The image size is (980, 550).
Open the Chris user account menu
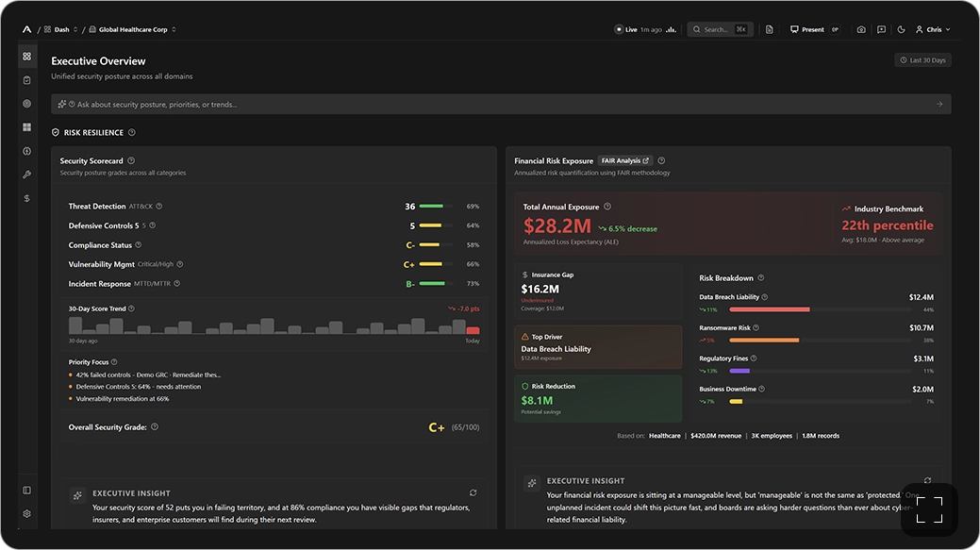933,29
